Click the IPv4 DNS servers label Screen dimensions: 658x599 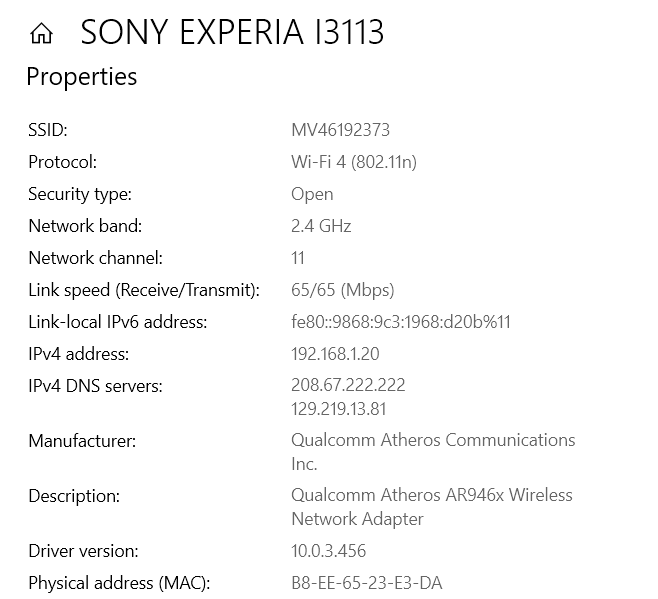[95, 386]
